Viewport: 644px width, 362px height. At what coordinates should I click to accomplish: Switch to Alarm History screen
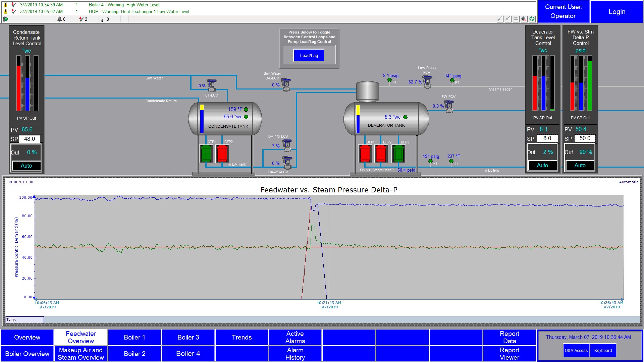[x=295, y=354]
